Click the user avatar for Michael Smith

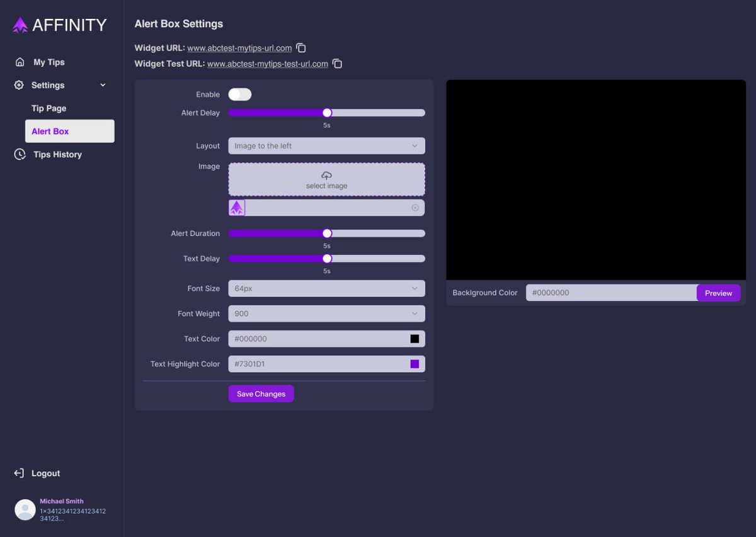pos(25,509)
